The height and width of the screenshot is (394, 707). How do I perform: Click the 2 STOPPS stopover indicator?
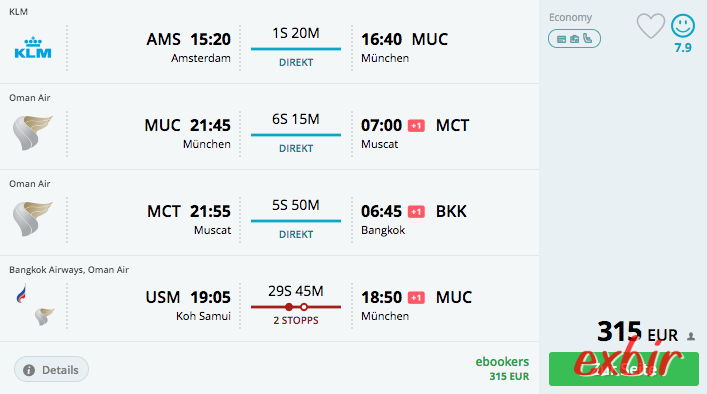click(296, 314)
